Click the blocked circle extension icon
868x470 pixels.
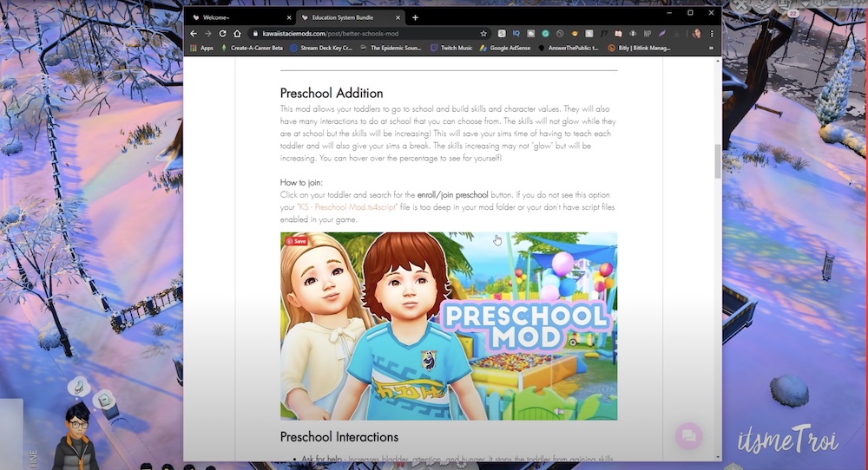[x=560, y=34]
